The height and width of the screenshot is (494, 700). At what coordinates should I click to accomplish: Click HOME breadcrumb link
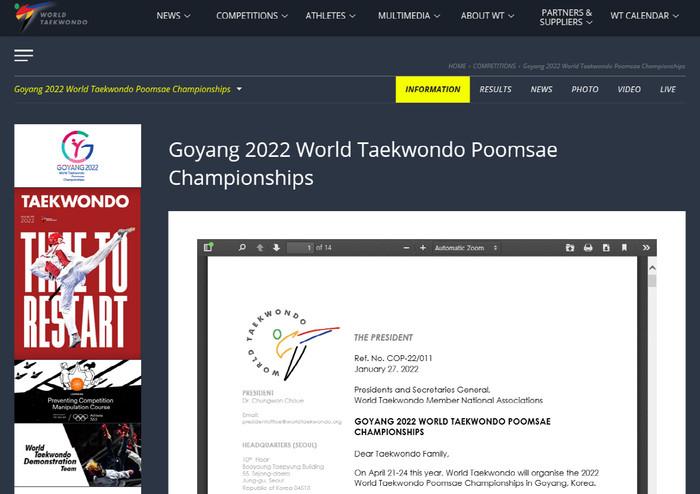tap(457, 66)
